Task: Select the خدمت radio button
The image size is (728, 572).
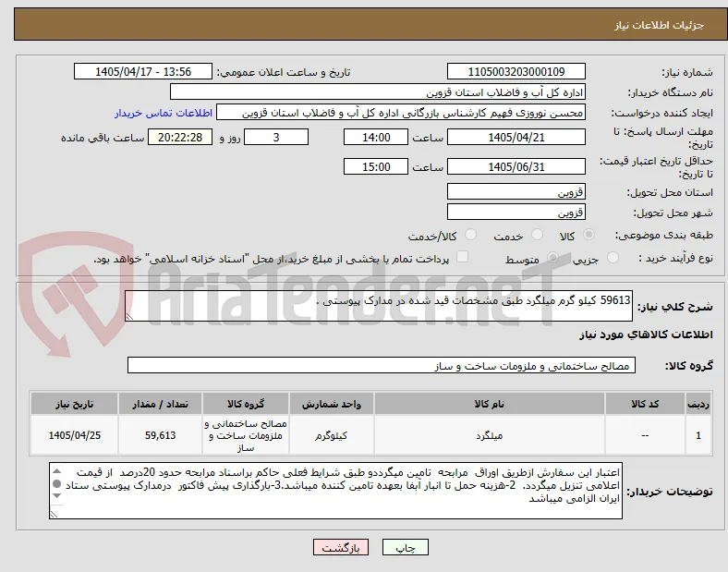Action: click(x=537, y=235)
